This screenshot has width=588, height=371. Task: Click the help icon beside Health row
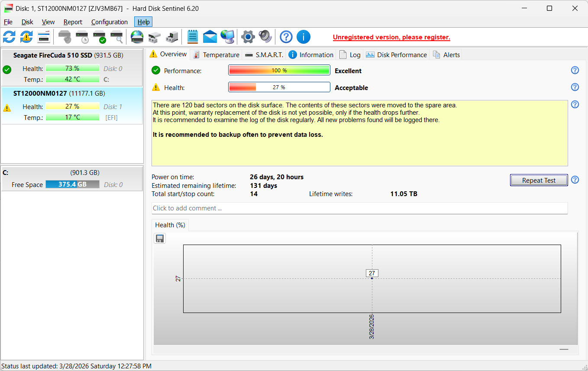pyautogui.click(x=575, y=87)
